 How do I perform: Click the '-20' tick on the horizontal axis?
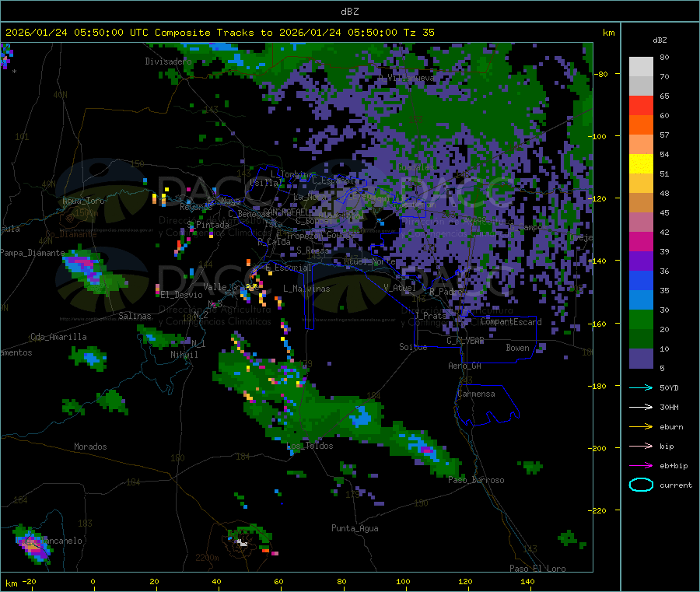point(29,581)
